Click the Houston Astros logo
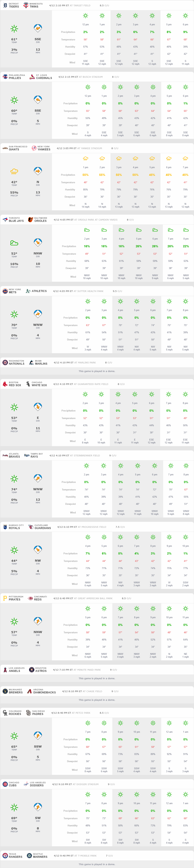The image size is (194, 868). [x=32, y=670]
